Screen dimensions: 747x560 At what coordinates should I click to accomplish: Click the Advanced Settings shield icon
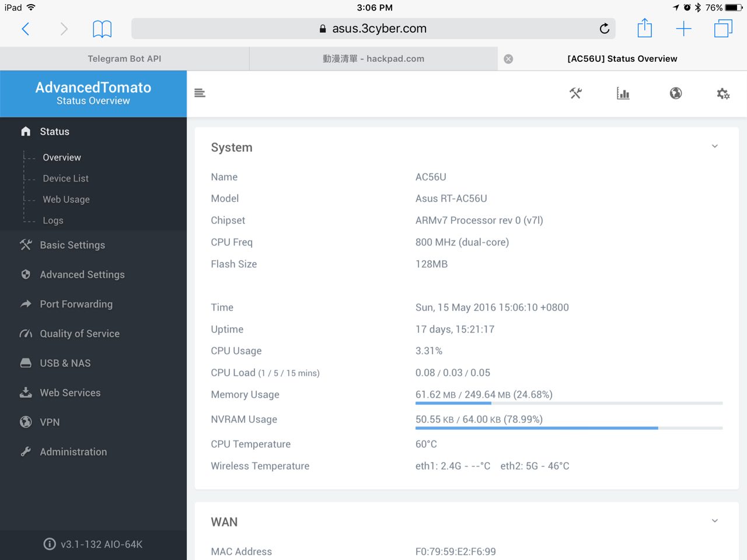26,274
